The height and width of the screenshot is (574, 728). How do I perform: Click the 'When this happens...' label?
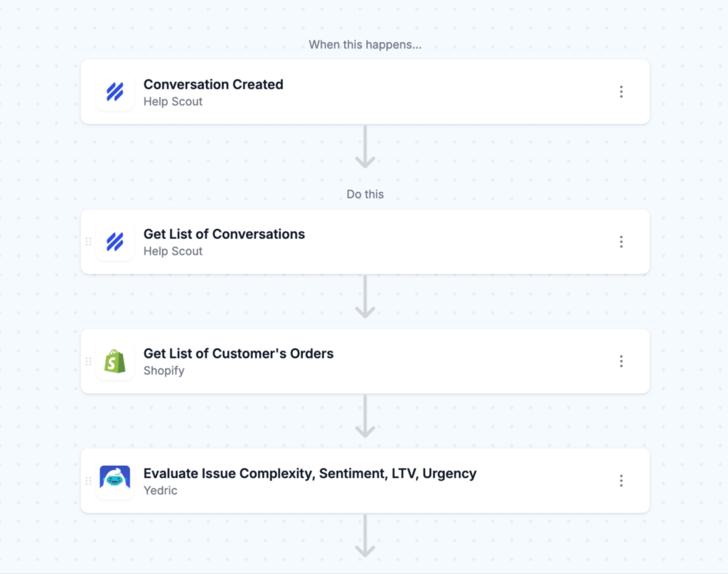click(365, 44)
